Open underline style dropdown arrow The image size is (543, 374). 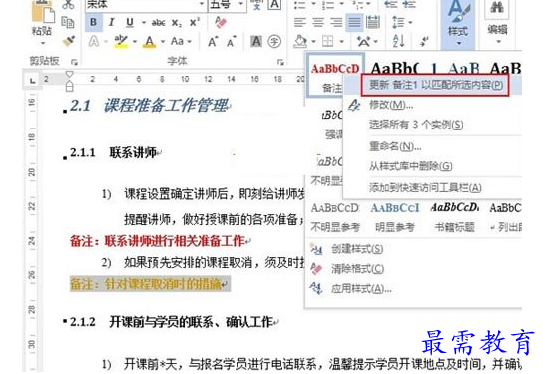point(143,23)
